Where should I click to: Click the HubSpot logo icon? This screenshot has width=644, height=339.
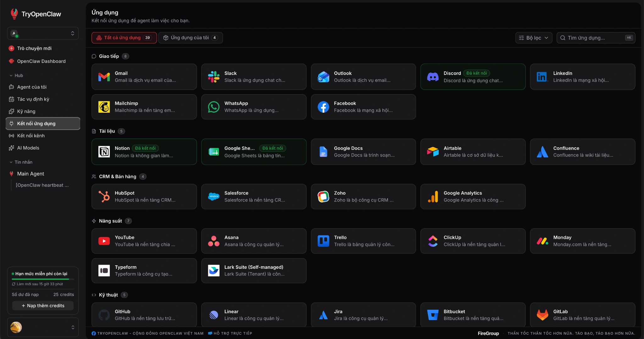point(104,196)
